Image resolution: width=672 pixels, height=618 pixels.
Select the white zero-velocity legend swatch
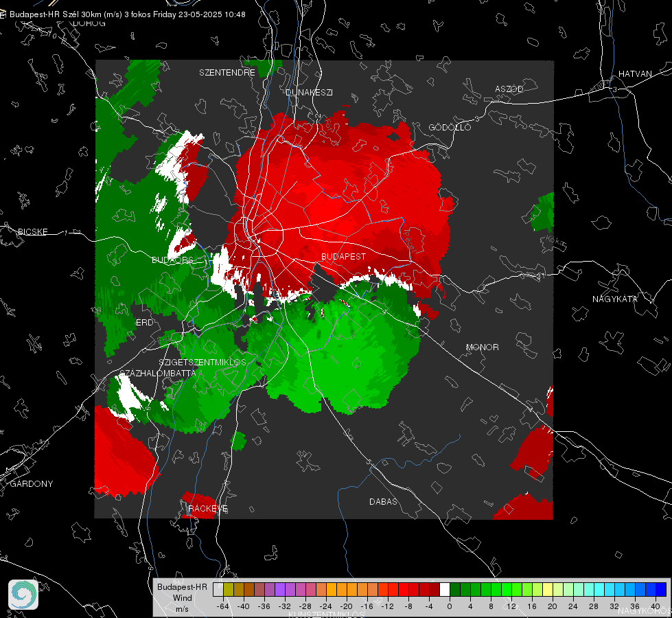click(x=445, y=590)
